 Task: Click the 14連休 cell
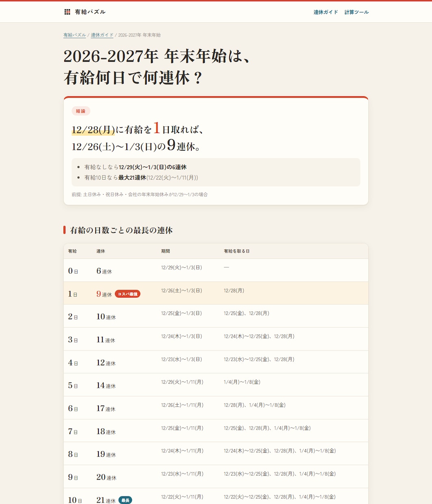[x=106, y=385]
